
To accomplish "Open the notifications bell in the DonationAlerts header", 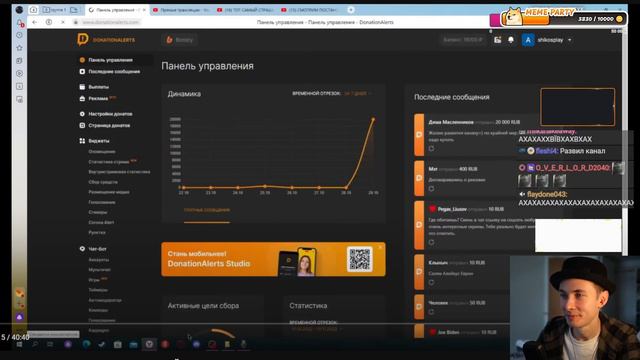I will [x=511, y=40].
